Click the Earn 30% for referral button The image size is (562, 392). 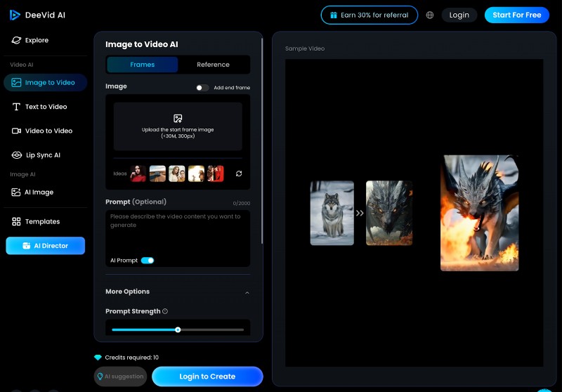click(x=369, y=15)
